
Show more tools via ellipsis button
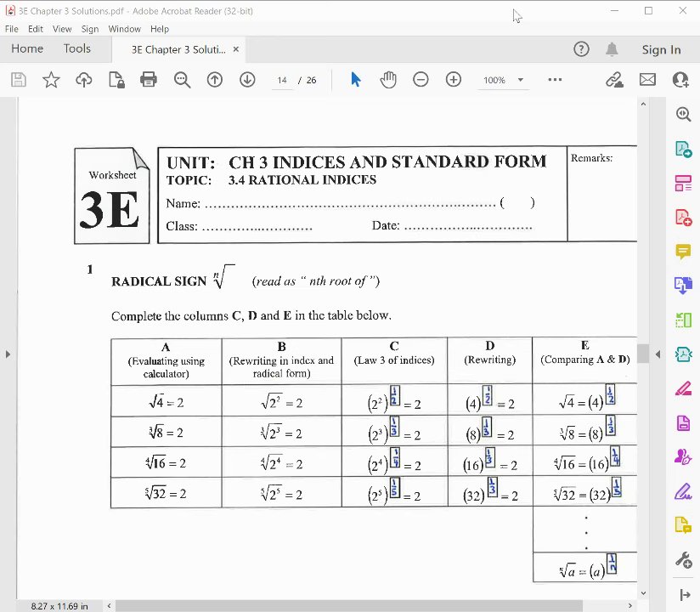pos(555,80)
